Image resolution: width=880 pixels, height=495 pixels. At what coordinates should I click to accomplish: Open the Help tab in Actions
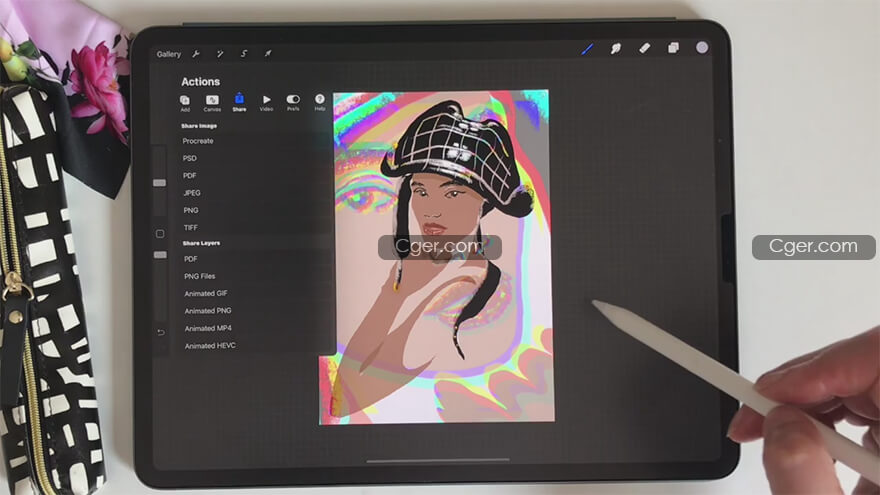(x=319, y=102)
